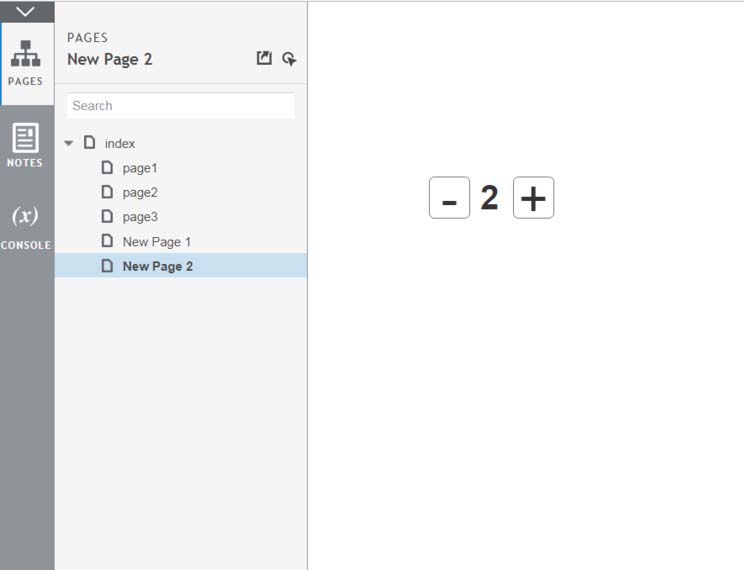
Task: Click the document icon beside page3
Action: click(x=107, y=217)
